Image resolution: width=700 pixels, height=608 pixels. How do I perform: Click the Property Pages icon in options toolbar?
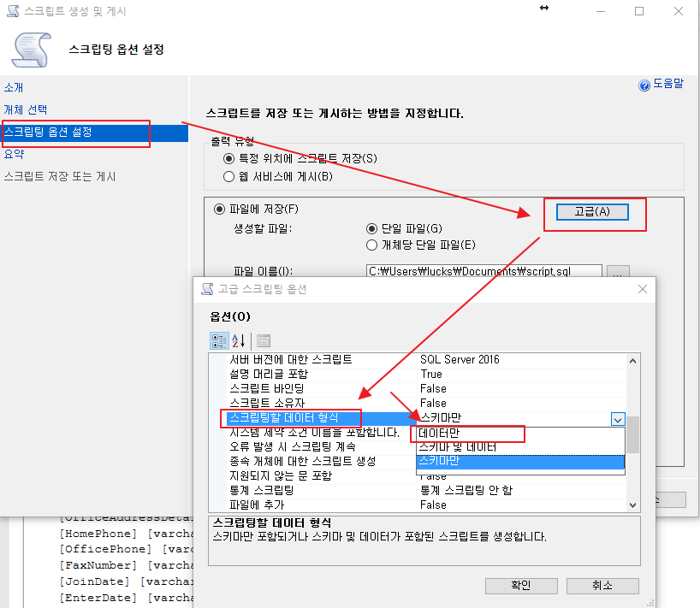point(264,341)
